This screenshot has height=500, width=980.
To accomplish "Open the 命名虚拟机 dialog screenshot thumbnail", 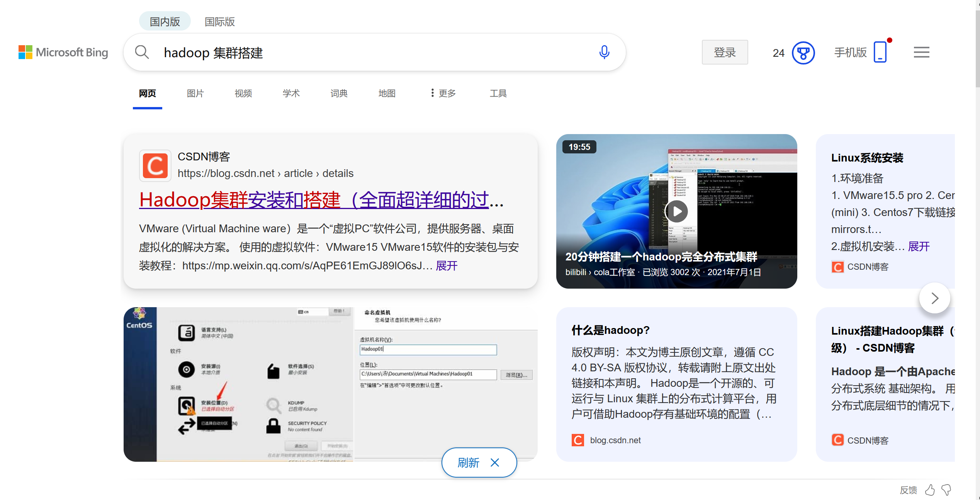I will 445,384.
